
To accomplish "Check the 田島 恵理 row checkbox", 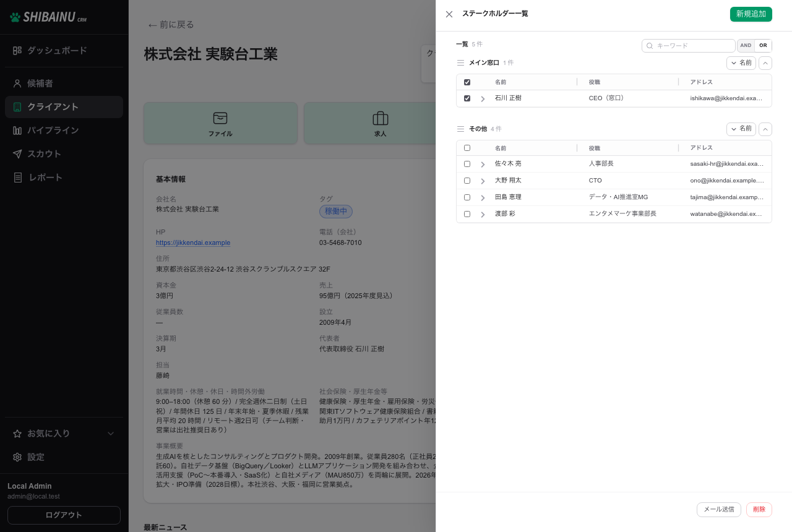I will 467,197.
